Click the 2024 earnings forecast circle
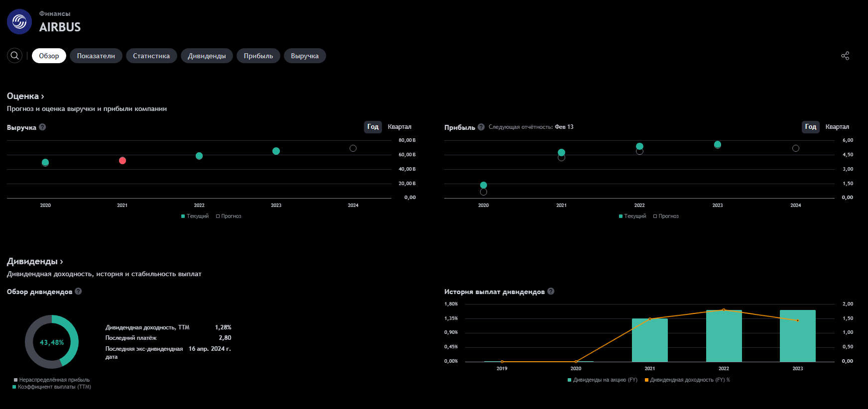 [796, 148]
